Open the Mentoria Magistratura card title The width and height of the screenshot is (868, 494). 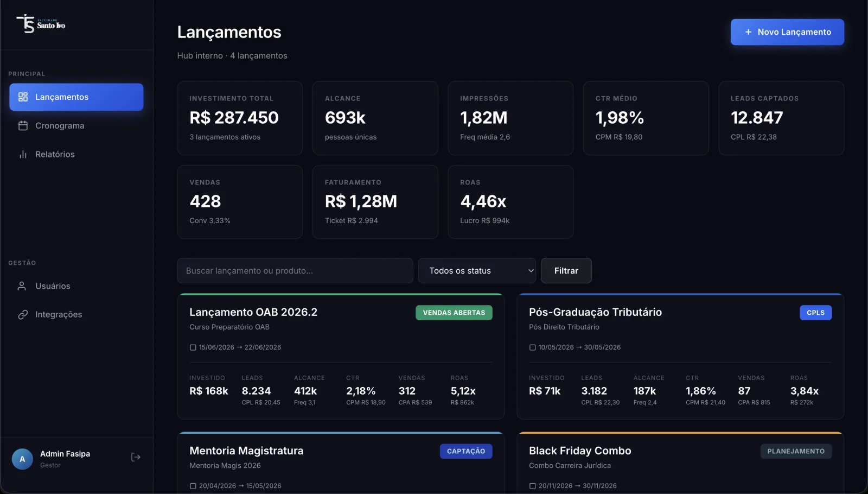[246, 451]
